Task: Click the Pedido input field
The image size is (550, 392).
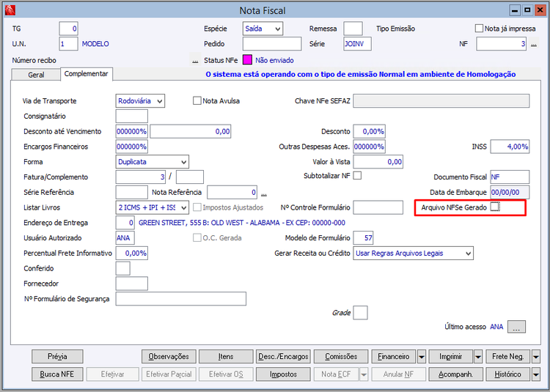Action: 272,44
